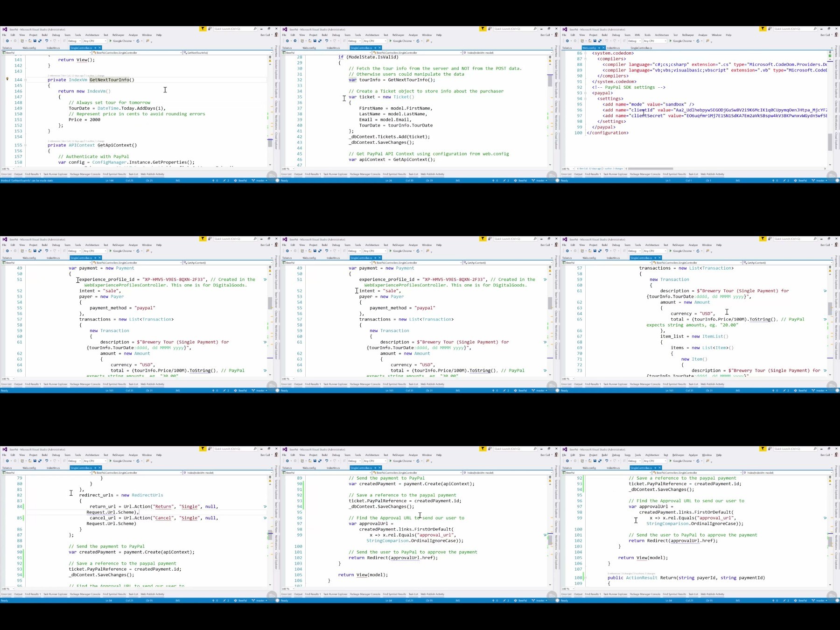Image resolution: width=840 pixels, height=630 pixels.
Task: Open the XML menu in the menu bar
Action: pyautogui.click(x=637, y=35)
